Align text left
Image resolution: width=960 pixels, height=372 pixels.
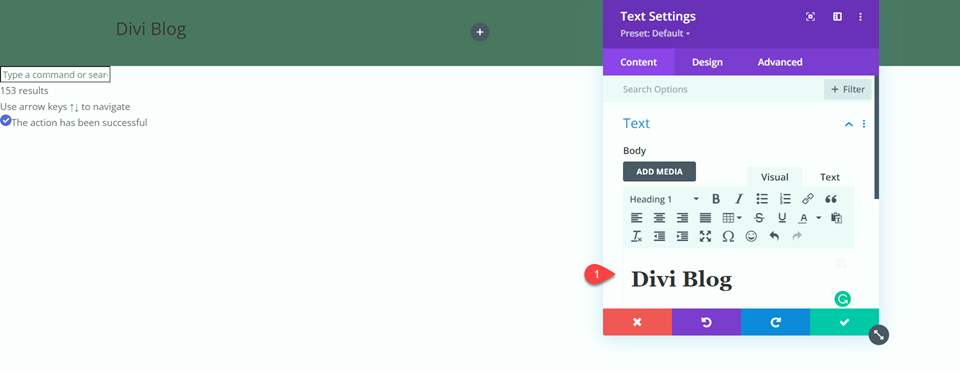point(637,218)
